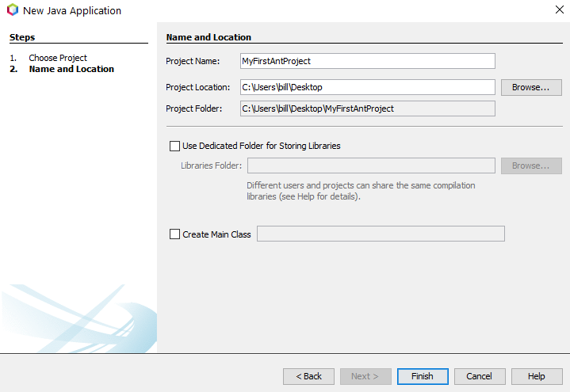The width and height of the screenshot is (570, 392).
Task: Cancel the new project wizard
Action: click(x=480, y=376)
